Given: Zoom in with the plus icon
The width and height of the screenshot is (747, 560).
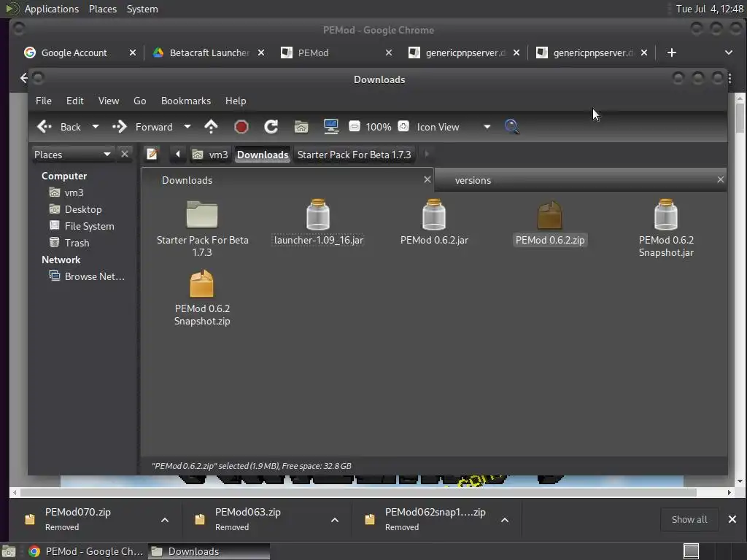Looking at the screenshot, I should tap(403, 126).
